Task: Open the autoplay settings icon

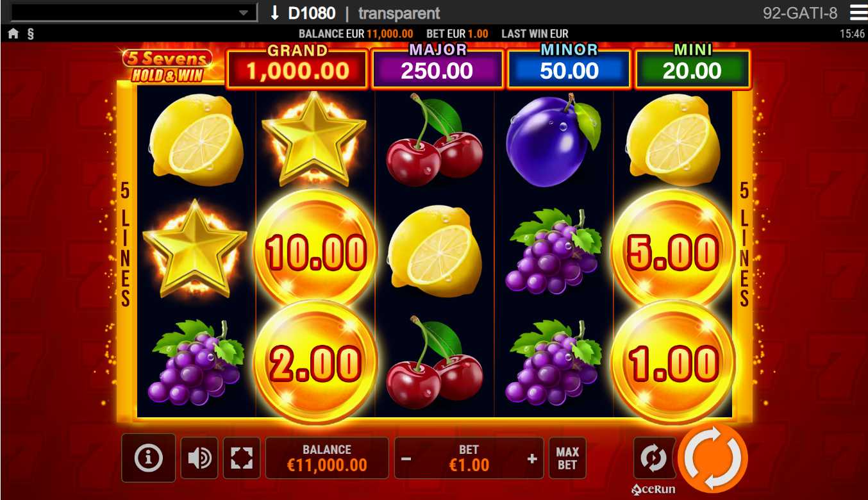Action: pyautogui.click(x=654, y=458)
